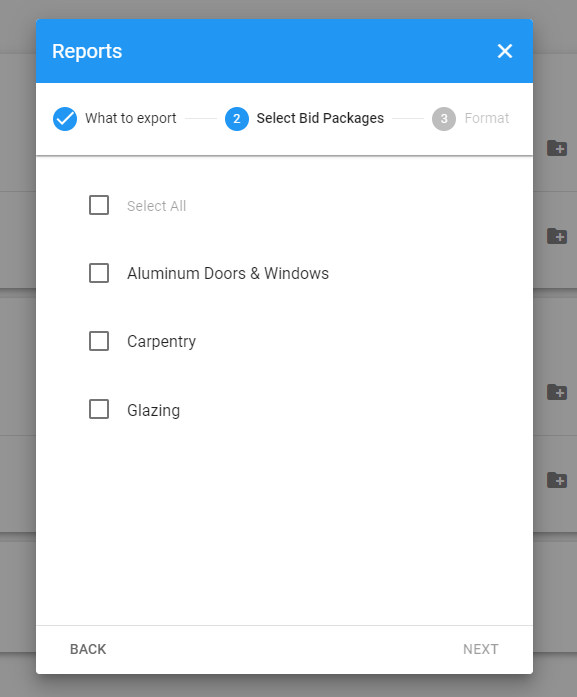Click the blue checkmark step icon

65,119
